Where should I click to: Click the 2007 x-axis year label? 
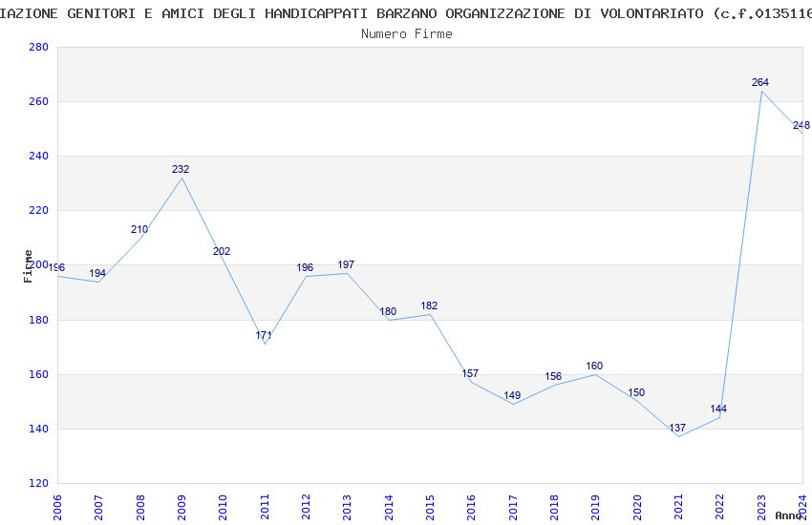pyautogui.click(x=98, y=508)
